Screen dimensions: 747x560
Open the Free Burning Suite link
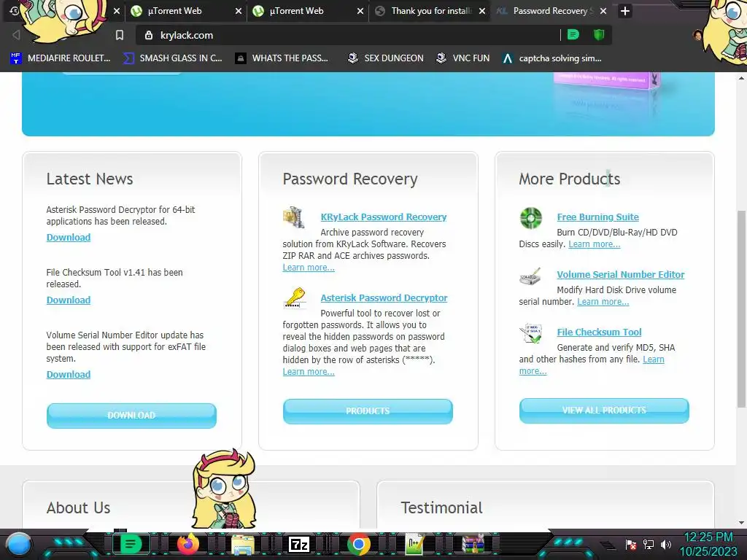point(598,217)
